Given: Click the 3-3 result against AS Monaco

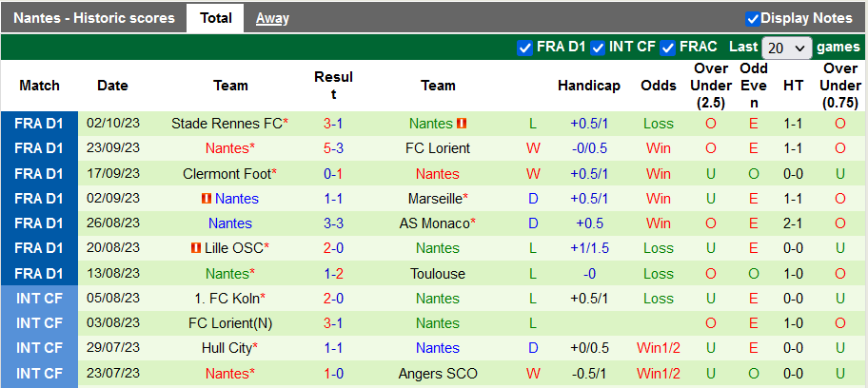Looking at the screenshot, I should click(x=333, y=223).
